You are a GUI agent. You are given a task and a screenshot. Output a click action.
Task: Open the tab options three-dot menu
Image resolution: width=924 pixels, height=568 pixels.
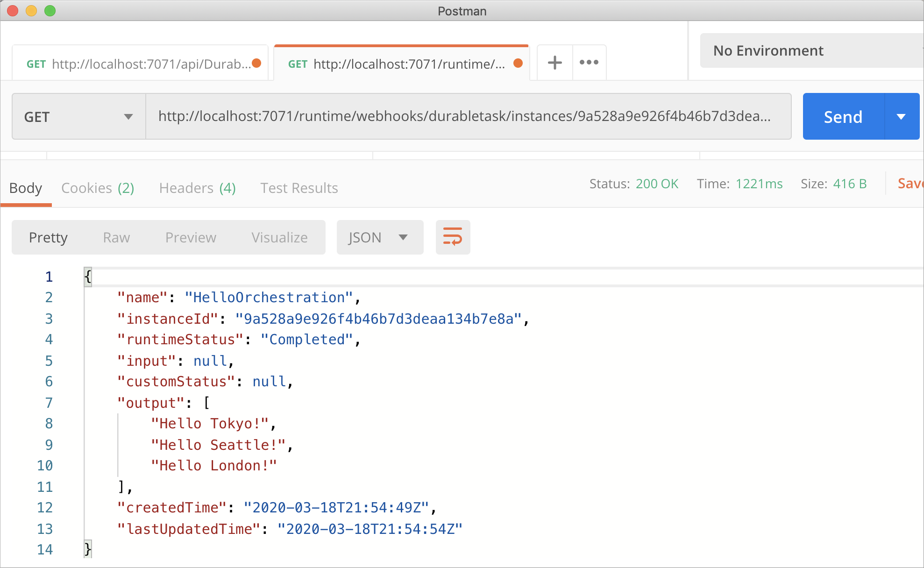(x=589, y=62)
